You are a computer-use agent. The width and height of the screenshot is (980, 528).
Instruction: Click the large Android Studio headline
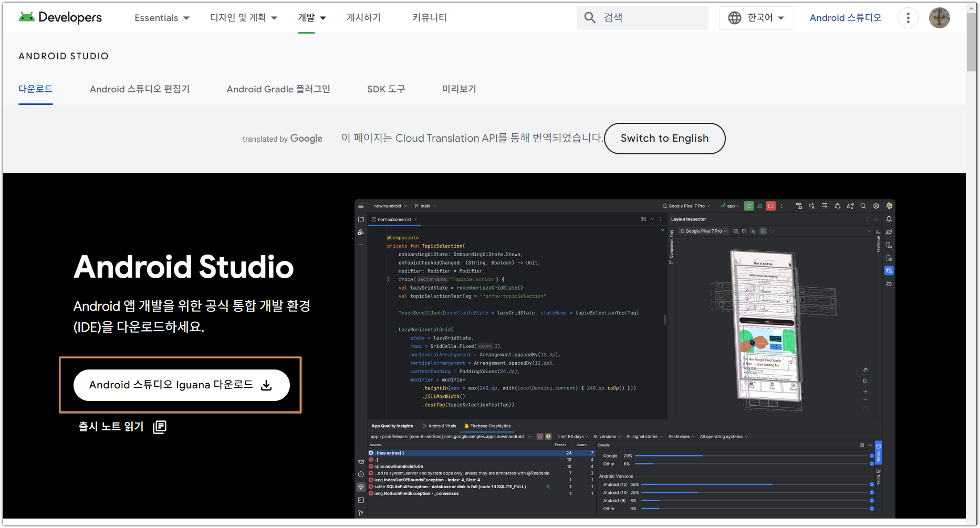(183, 267)
